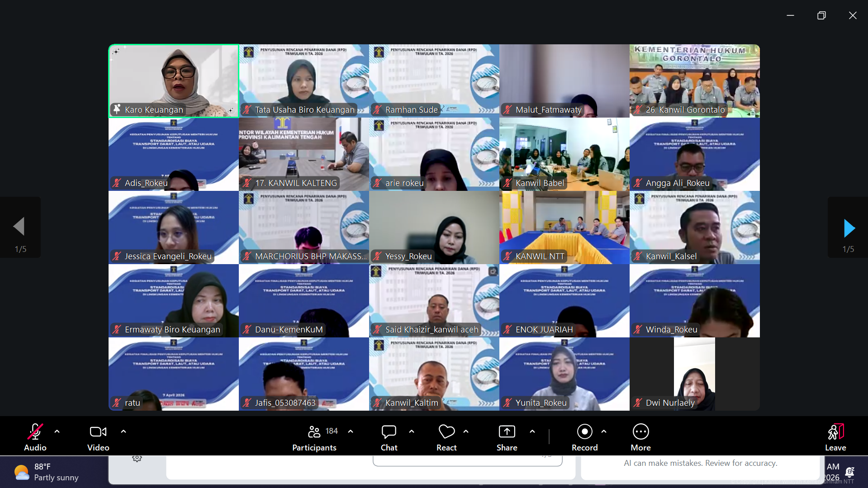Go to next gallery page

849,228
